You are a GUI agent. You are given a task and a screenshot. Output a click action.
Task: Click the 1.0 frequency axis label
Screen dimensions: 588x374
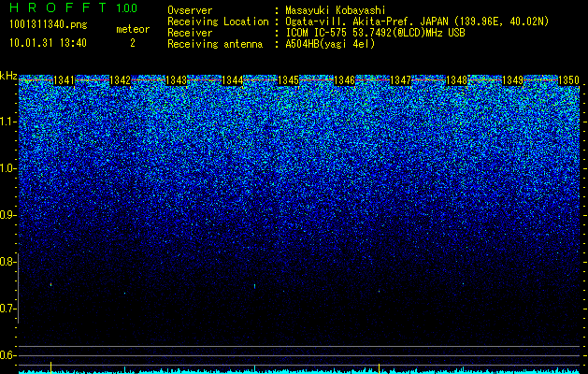7,168
